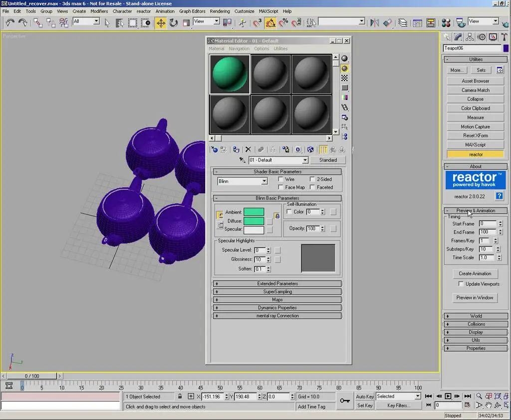This screenshot has width=511, height=420.
Task: Enable Self-Illumination Color checkbox
Action: tap(289, 212)
